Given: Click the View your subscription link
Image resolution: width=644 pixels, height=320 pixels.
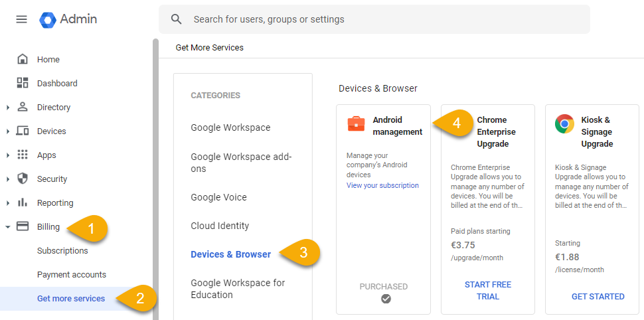Looking at the screenshot, I should (x=382, y=186).
